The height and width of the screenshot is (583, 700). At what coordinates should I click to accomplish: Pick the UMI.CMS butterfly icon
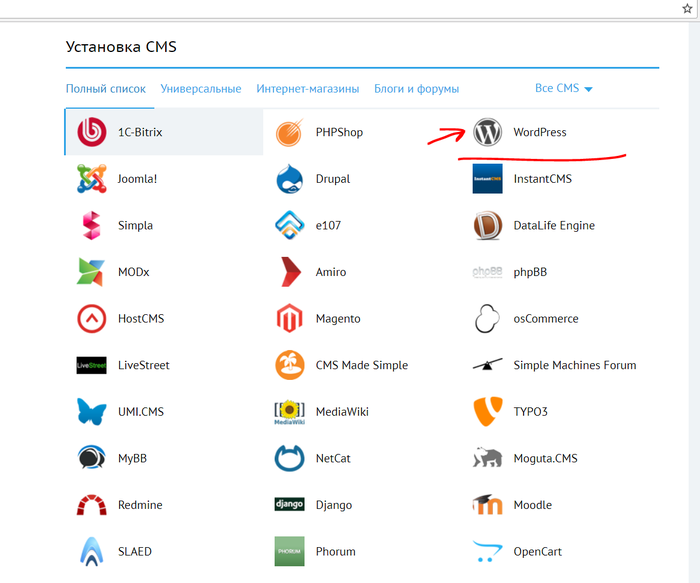(x=92, y=412)
